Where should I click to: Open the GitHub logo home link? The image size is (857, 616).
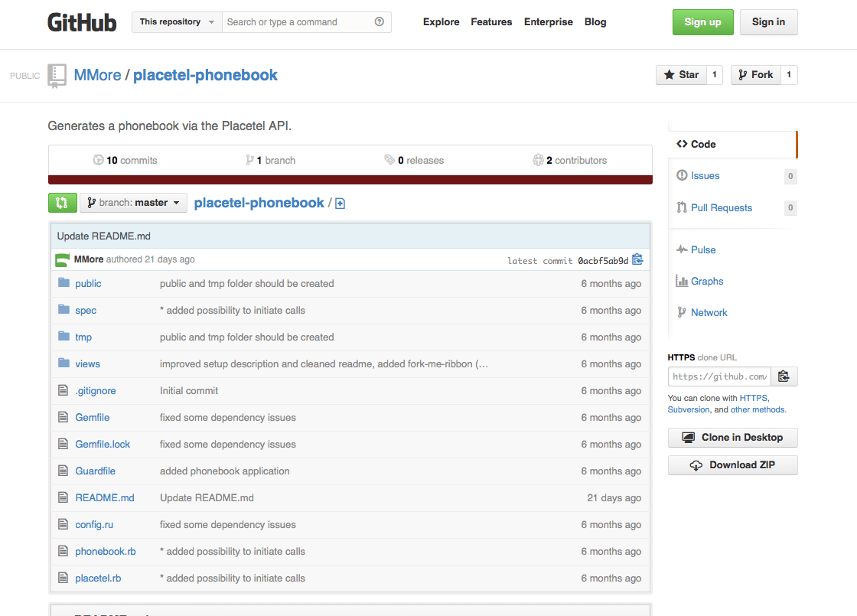coord(82,22)
